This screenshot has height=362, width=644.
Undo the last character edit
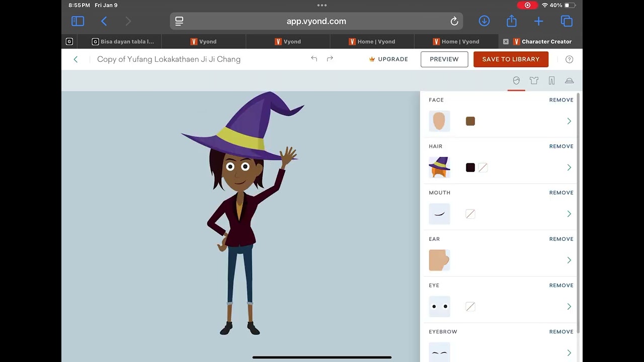tap(314, 59)
